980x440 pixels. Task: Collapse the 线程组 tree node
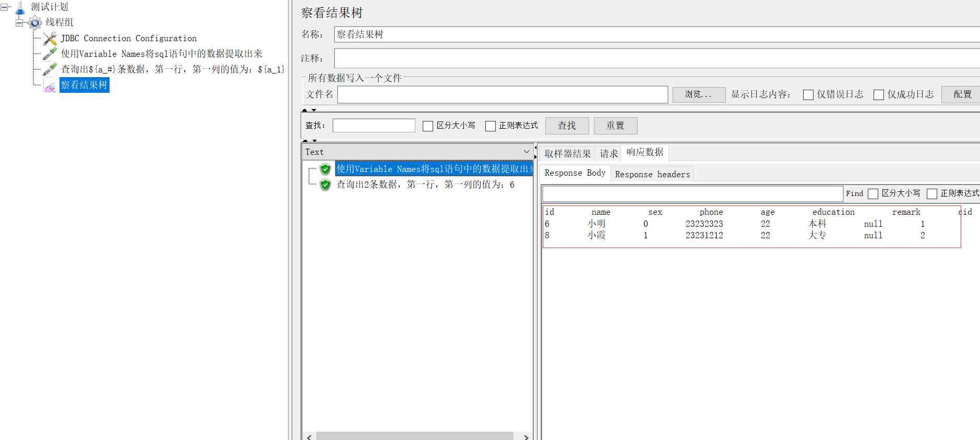(19, 22)
